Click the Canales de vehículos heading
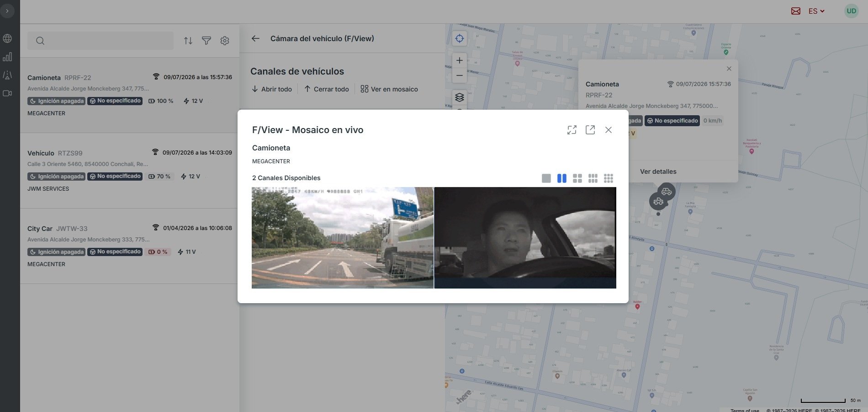The image size is (868, 412). [297, 71]
